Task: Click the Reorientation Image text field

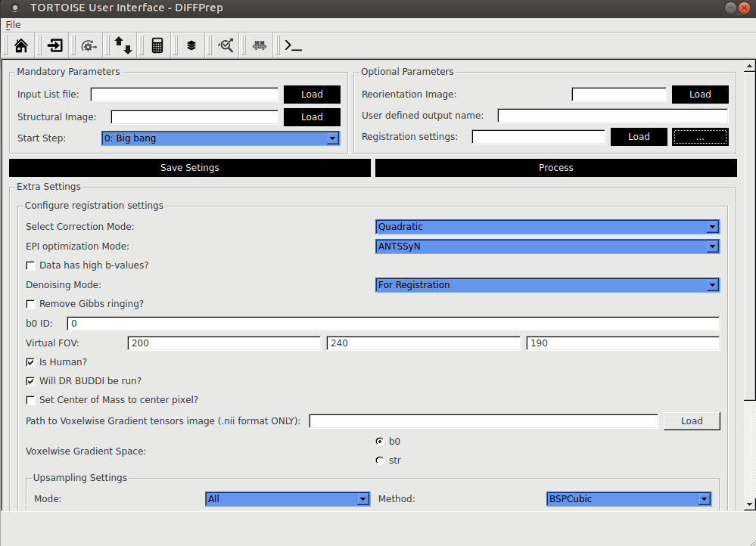Action: coord(619,95)
